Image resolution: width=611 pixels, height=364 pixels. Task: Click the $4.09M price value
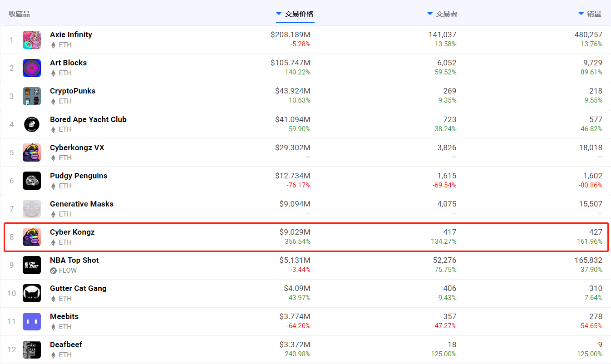click(x=297, y=288)
